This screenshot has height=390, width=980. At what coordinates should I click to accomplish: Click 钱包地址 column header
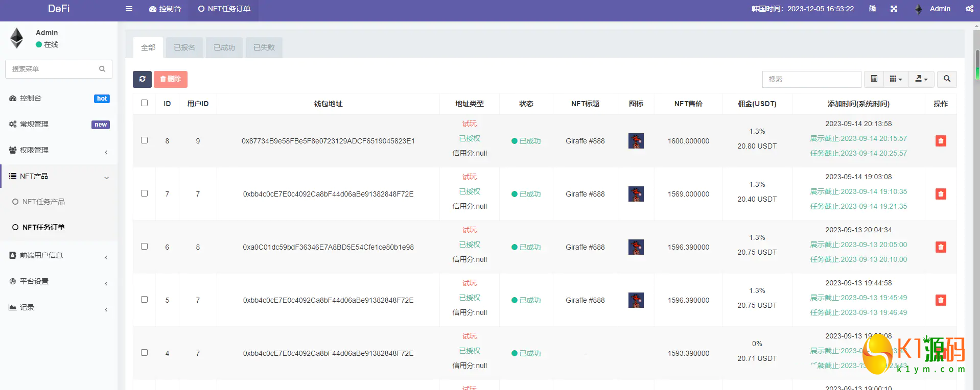328,104
